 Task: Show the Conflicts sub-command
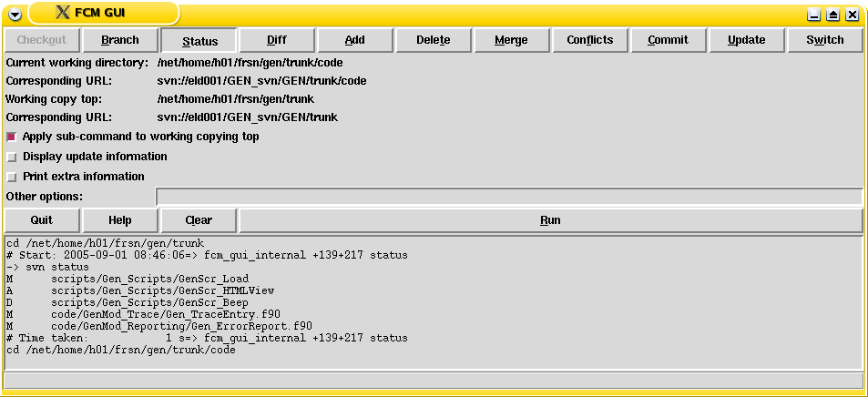[x=590, y=40]
